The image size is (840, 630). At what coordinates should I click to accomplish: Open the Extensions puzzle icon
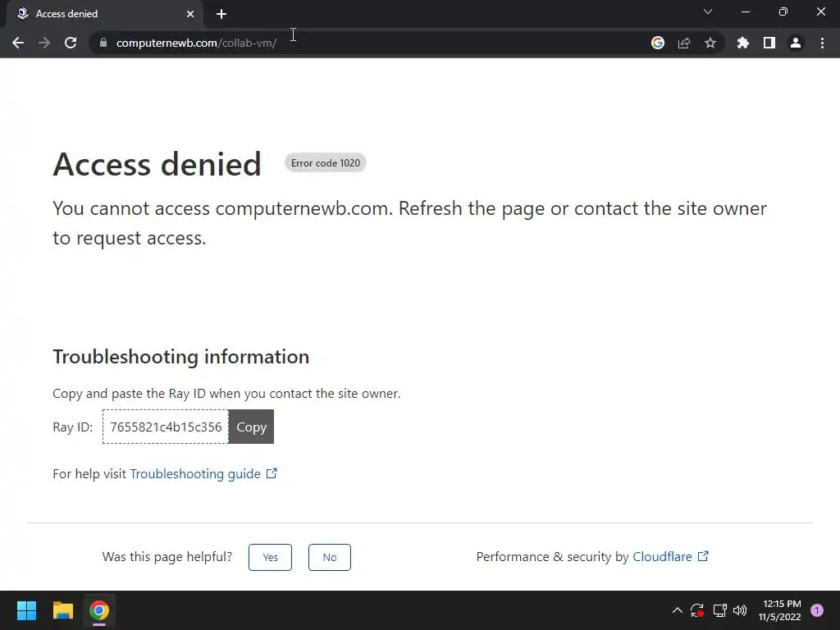(743, 43)
